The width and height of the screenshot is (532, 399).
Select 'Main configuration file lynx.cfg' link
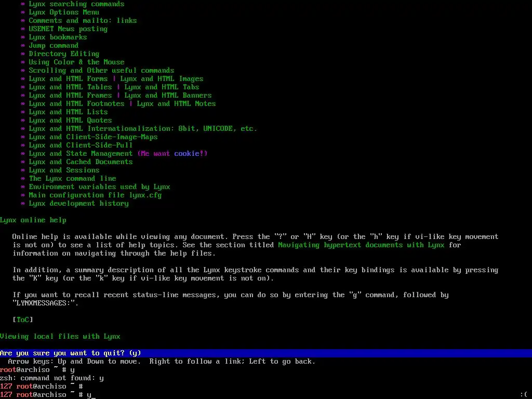pyautogui.click(x=95, y=195)
